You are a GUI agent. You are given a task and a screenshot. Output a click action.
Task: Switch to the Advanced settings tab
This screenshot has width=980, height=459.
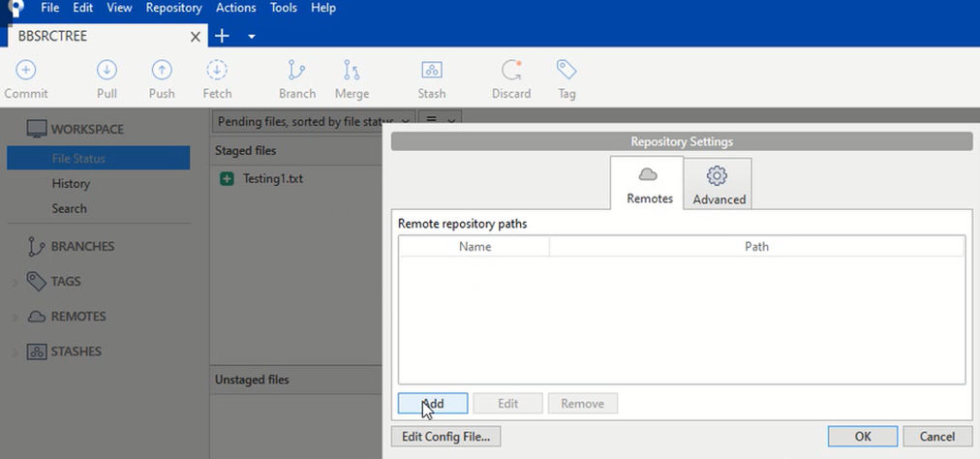pyautogui.click(x=718, y=184)
